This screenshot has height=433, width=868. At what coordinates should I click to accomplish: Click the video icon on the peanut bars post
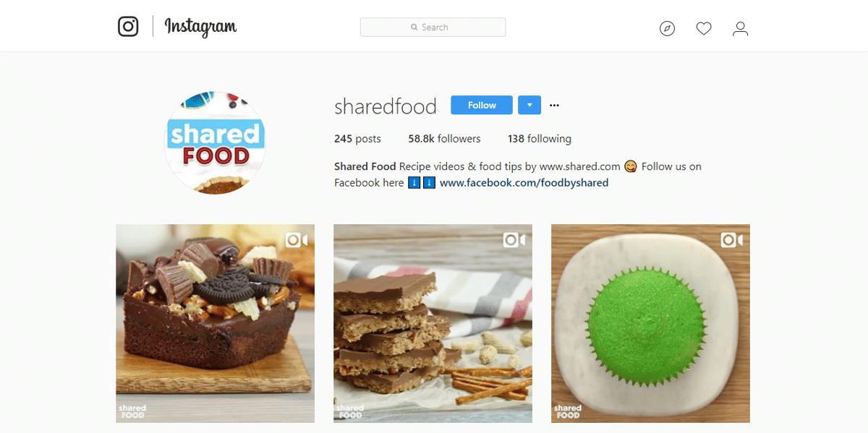coord(514,239)
